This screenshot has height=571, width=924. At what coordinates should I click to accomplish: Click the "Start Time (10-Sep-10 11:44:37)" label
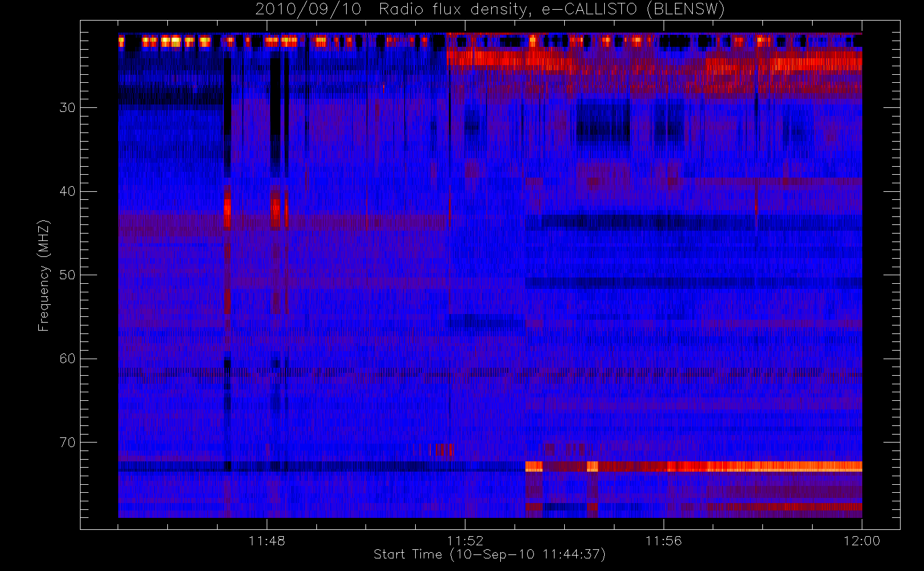489,554
